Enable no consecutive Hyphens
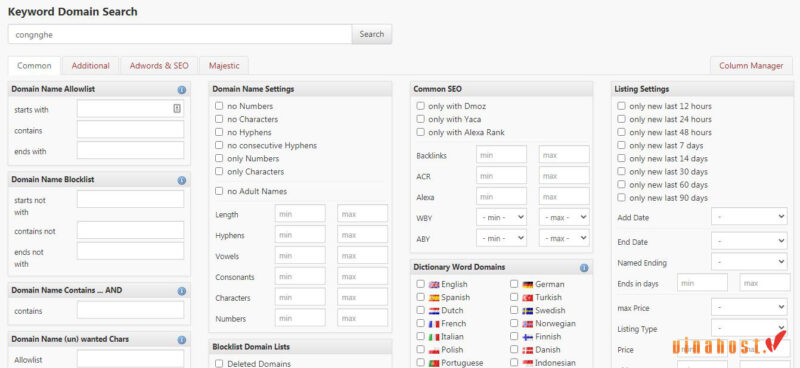The width and height of the screenshot is (800, 368). pos(219,145)
